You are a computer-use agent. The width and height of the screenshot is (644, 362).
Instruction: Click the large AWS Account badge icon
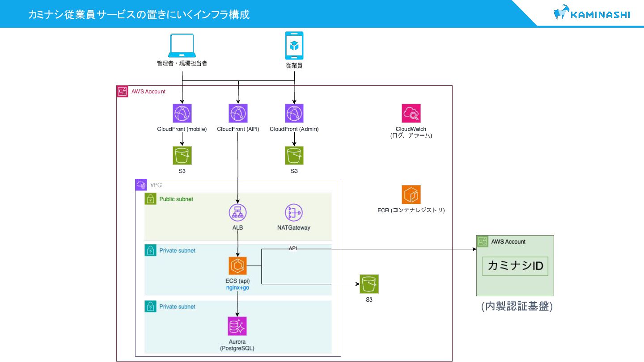(x=122, y=92)
